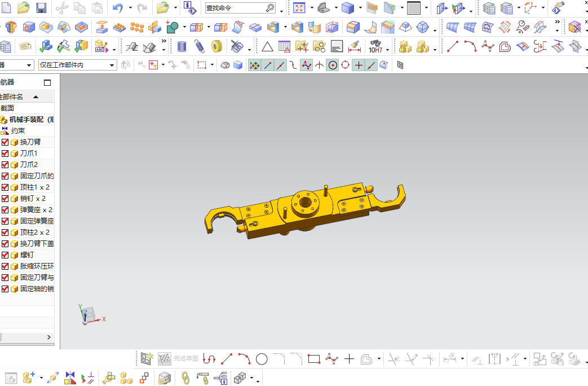
Task: Uncheck the 螺钉 component checkbox
Action: tap(5, 255)
